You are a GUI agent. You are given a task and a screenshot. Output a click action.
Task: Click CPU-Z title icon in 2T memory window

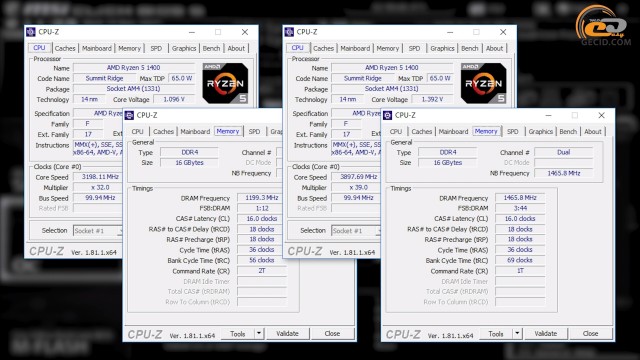(x=129, y=115)
